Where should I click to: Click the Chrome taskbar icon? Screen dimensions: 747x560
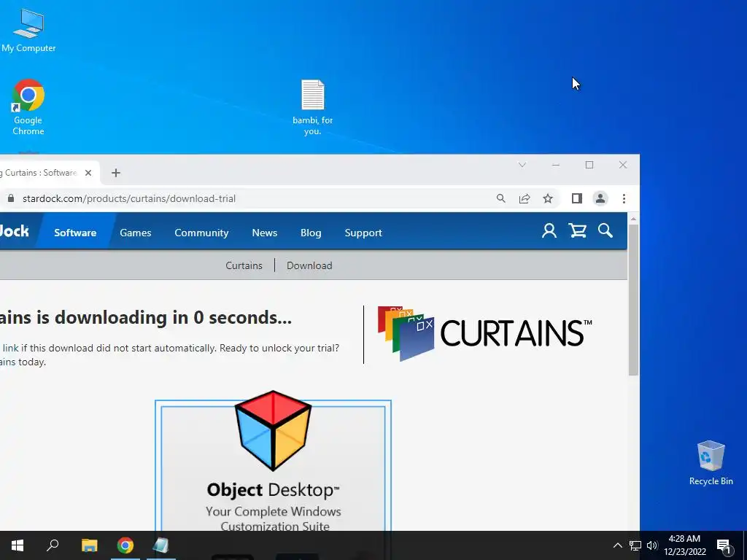(x=125, y=545)
